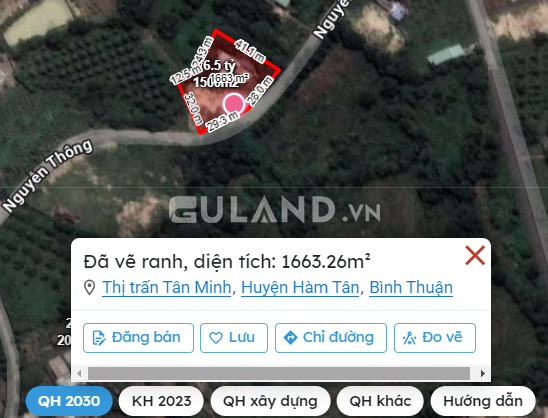
Task: Click the left scroll arrow of the popup
Action: [79, 373]
